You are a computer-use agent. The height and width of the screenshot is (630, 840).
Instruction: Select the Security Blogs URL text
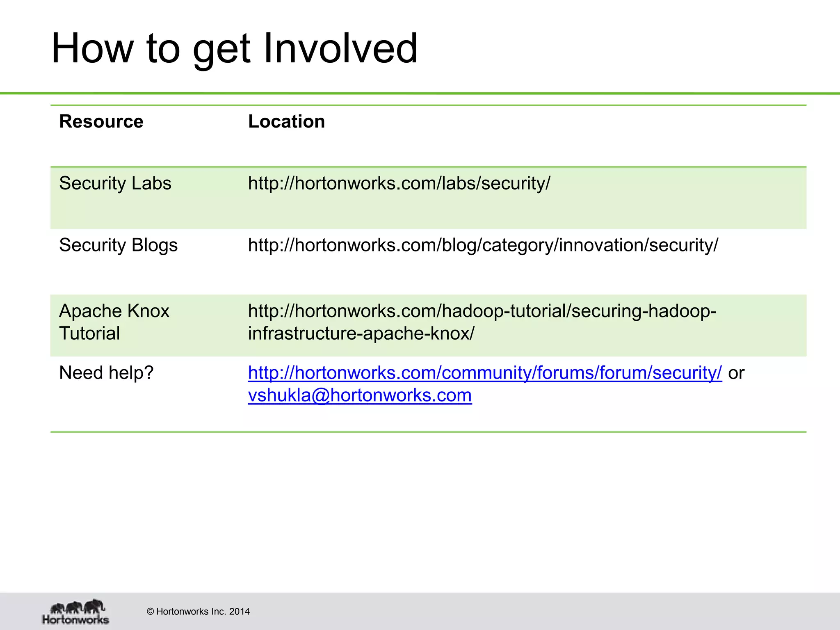pyautogui.click(x=483, y=245)
